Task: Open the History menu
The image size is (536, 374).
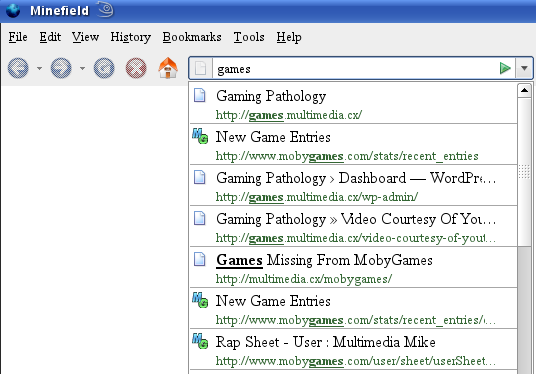Action: click(131, 37)
